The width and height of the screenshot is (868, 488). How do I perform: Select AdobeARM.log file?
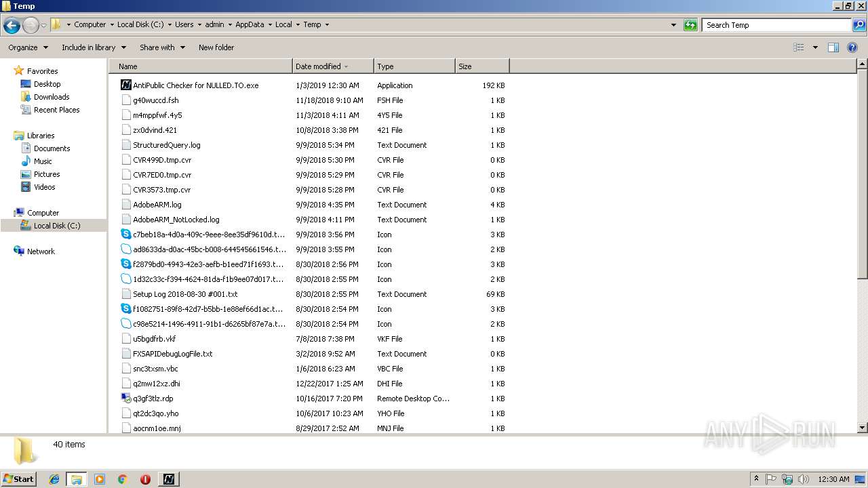(157, 205)
